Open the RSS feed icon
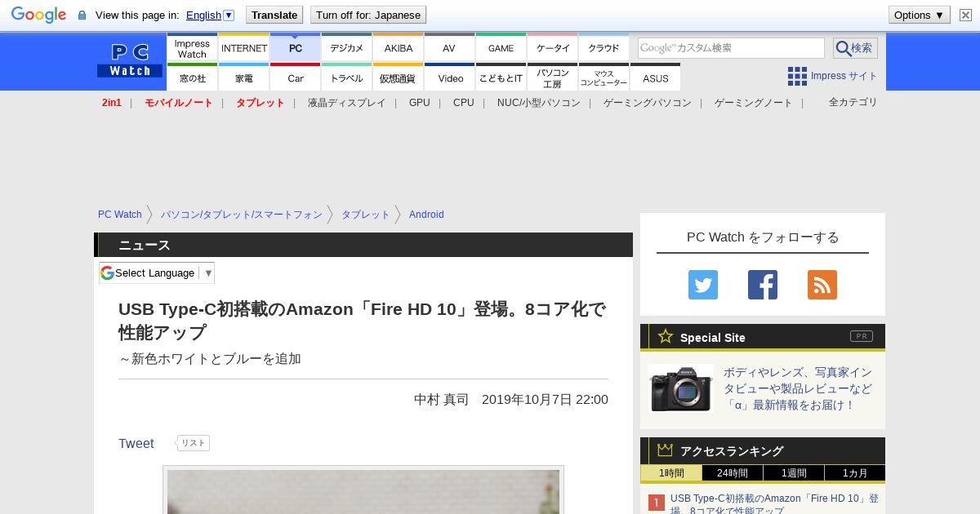Screen dimensions: 980x514 point(822,285)
